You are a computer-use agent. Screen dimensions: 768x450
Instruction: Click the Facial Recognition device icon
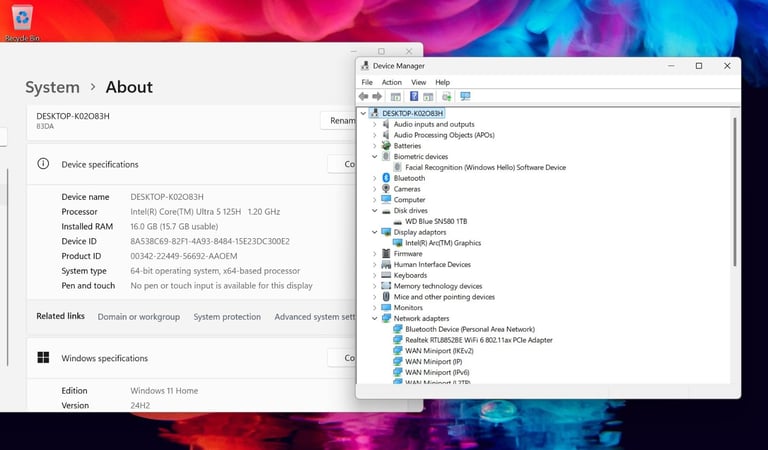click(x=398, y=167)
